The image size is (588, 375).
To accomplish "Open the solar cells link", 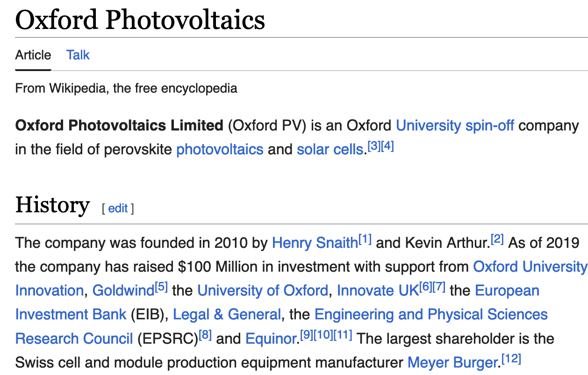I will pos(330,150).
